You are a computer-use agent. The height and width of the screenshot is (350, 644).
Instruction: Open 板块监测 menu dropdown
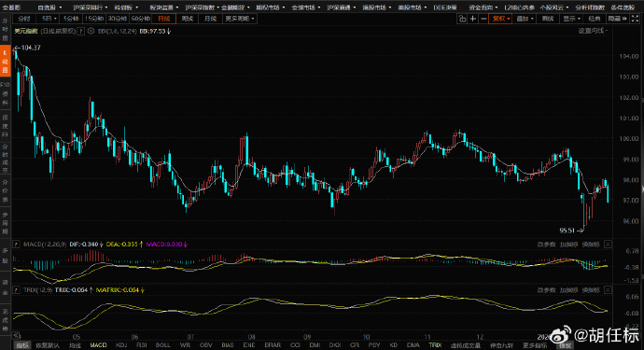(x=164, y=7)
